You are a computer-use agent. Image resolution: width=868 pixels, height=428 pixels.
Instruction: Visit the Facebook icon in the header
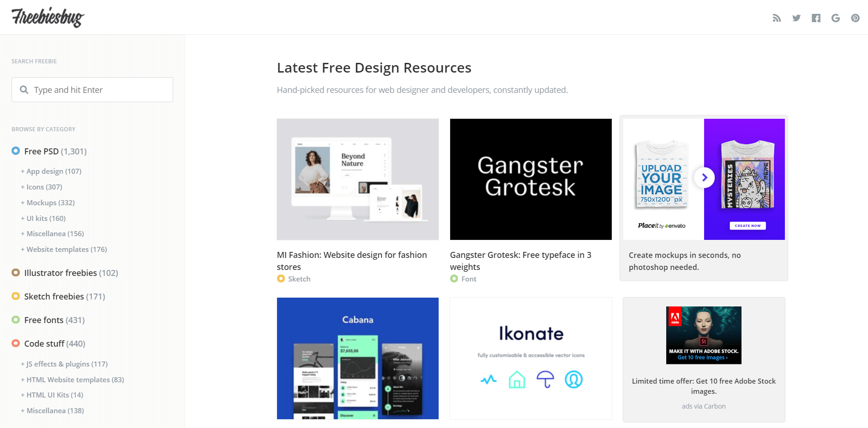816,18
